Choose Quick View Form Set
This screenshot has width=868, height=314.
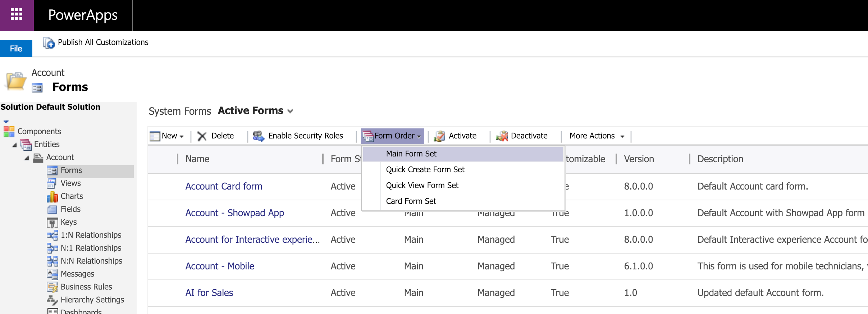click(x=463, y=186)
